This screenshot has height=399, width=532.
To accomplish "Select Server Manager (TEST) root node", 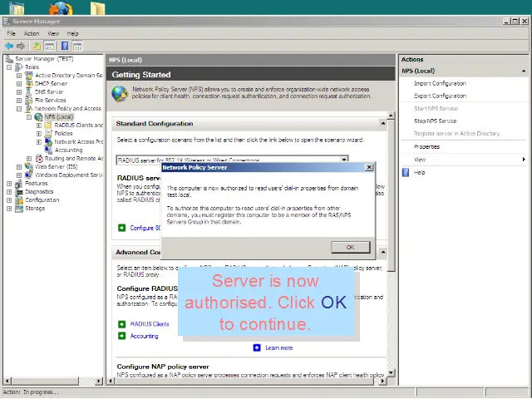I will click(x=44, y=59).
